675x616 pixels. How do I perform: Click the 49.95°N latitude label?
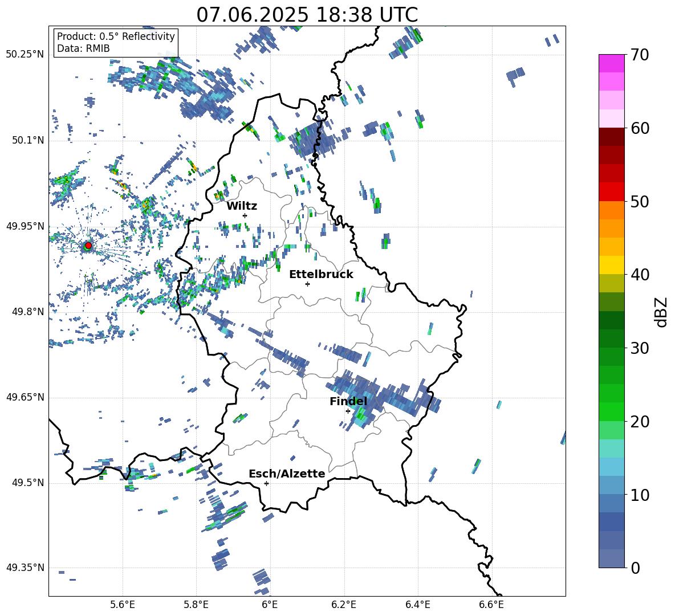pos(25,226)
